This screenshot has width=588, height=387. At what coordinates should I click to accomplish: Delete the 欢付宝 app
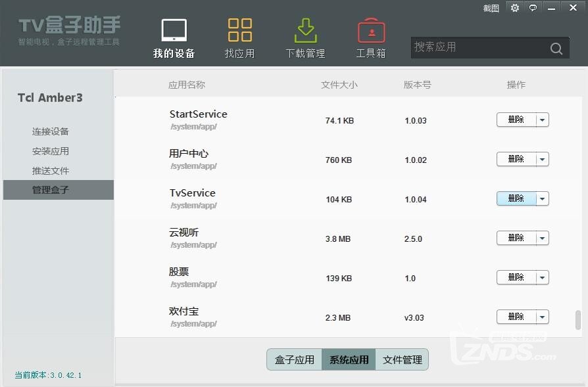[516, 317]
